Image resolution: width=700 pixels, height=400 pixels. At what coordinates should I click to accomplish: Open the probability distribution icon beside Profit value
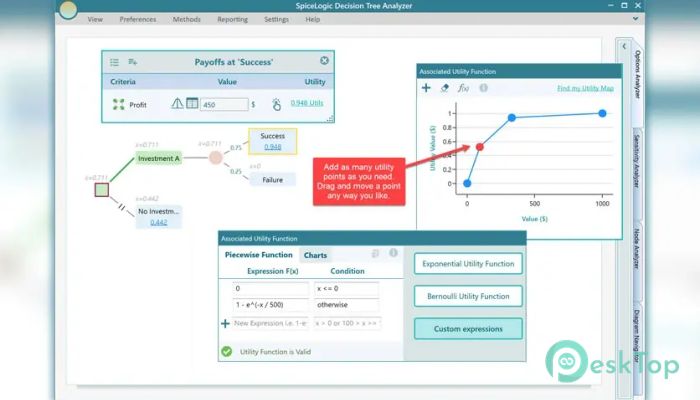pyautogui.click(x=177, y=104)
